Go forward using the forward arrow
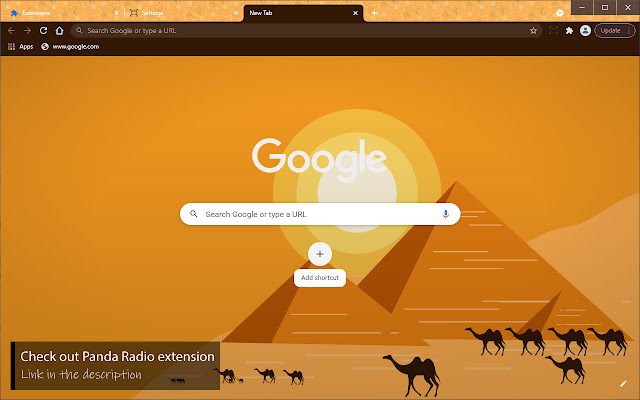This screenshot has width=640, height=400. (27, 31)
